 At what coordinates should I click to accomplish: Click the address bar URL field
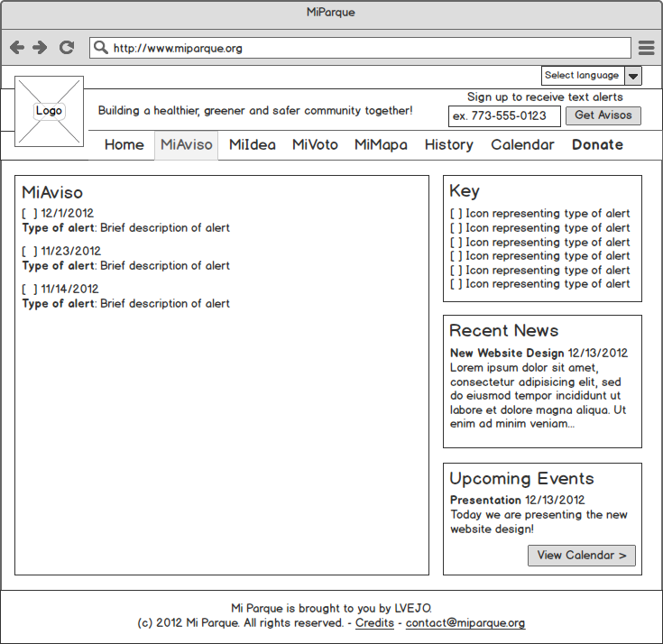tap(360, 48)
